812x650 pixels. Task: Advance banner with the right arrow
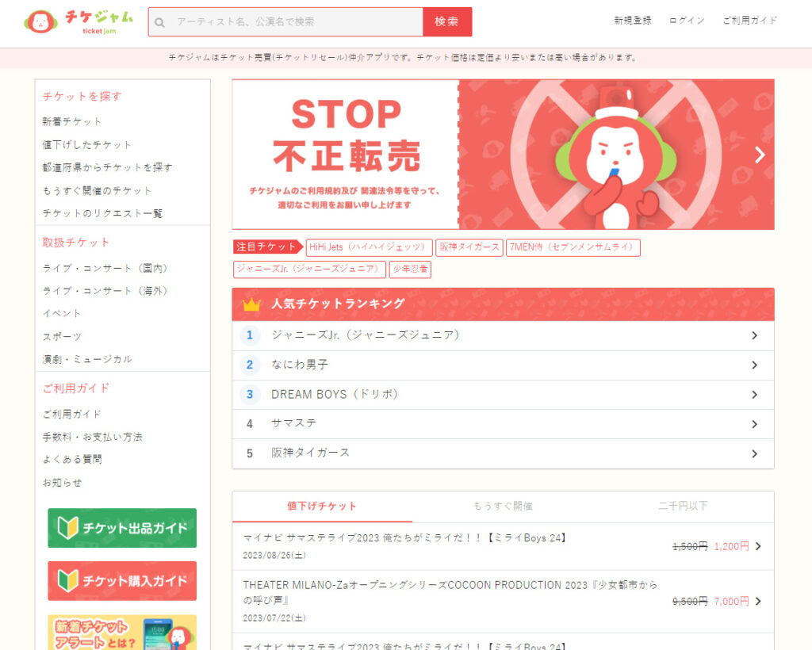pos(759,155)
